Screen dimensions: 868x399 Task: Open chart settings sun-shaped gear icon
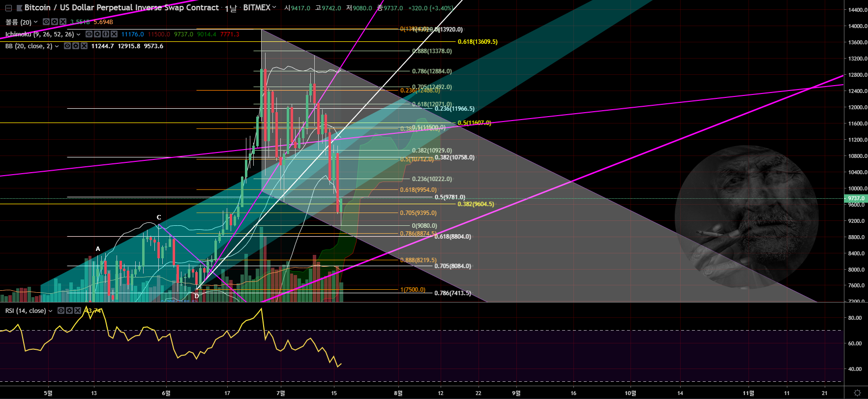[857, 393]
